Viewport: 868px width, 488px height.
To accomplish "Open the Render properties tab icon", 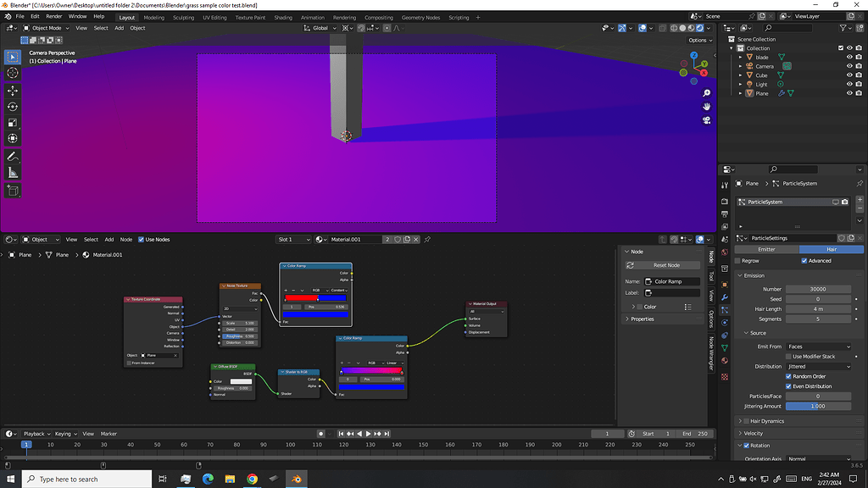I will click(x=725, y=202).
